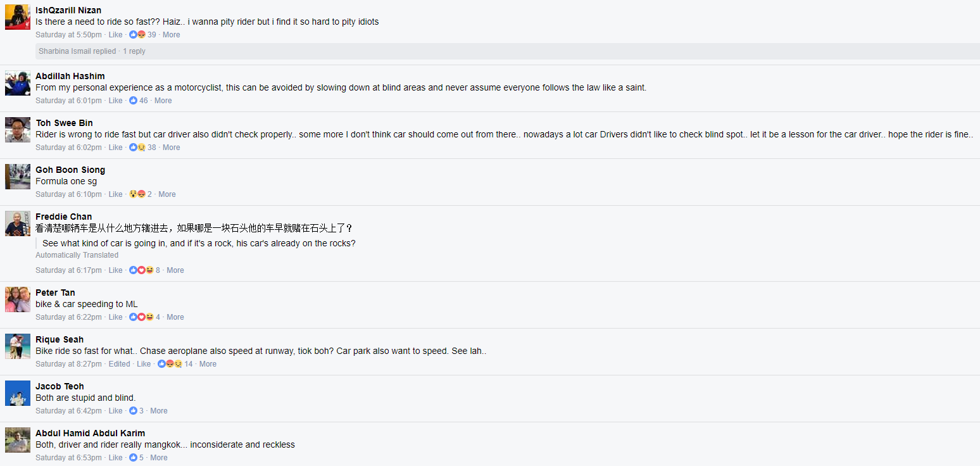The width and height of the screenshot is (980, 466).
Task: Like Peter Tan's comment
Action: pyautogui.click(x=115, y=317)
